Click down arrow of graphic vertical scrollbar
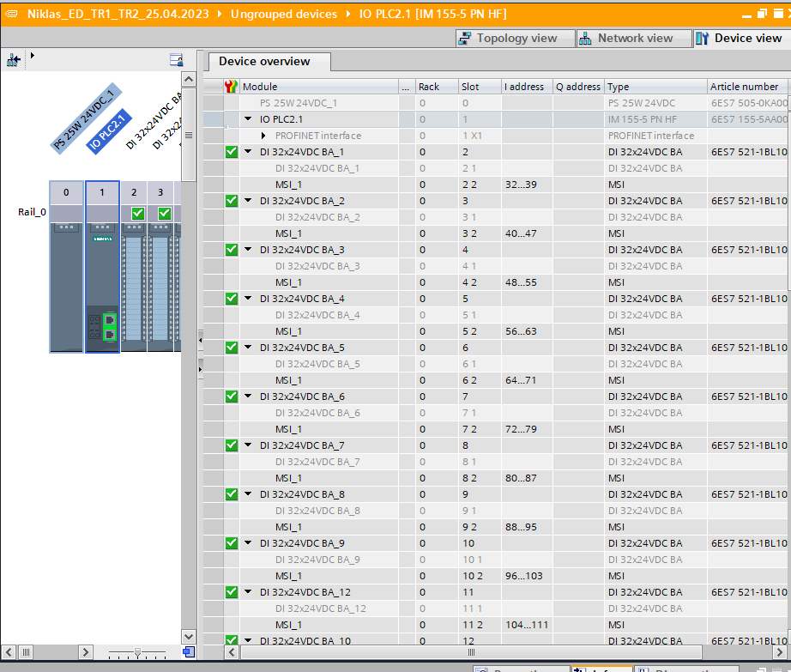This screenshot has width=791, height=672. (188, 637)
